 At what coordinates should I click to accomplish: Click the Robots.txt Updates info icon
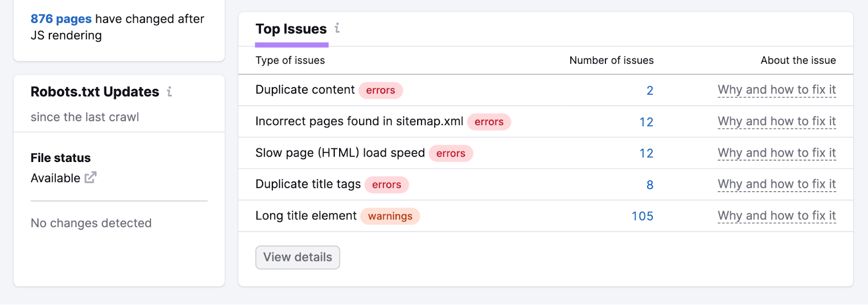[169, 92]
